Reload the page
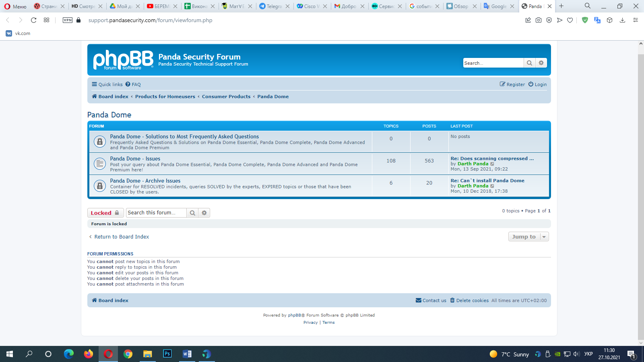644x362 pixels. [x=34, y=20]
